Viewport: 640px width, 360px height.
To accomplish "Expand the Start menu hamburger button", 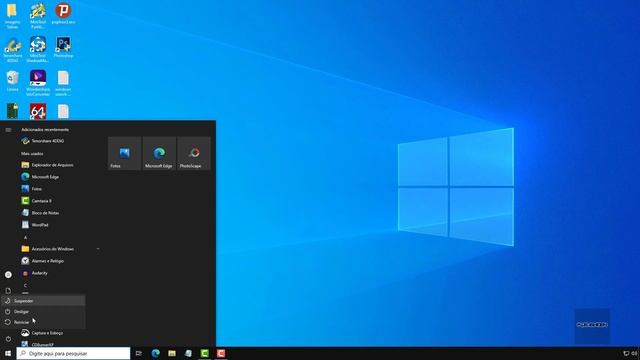I will [x=8, y=130].
